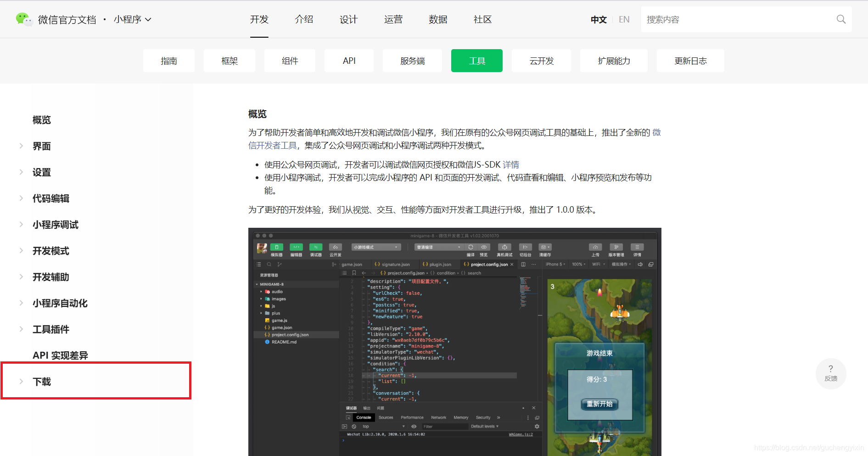Click the 真机调试 icon in screenshot
The image size is (868, 456).
pos(504,247)
